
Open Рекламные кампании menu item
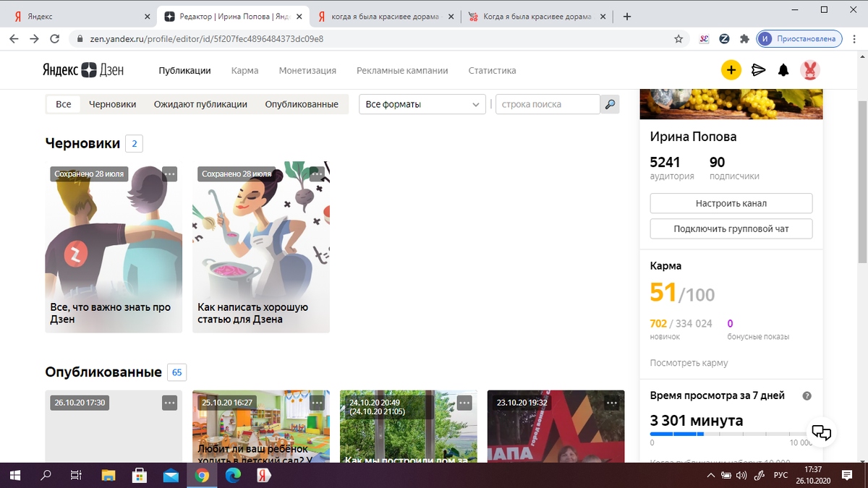(x=402, y=70)
